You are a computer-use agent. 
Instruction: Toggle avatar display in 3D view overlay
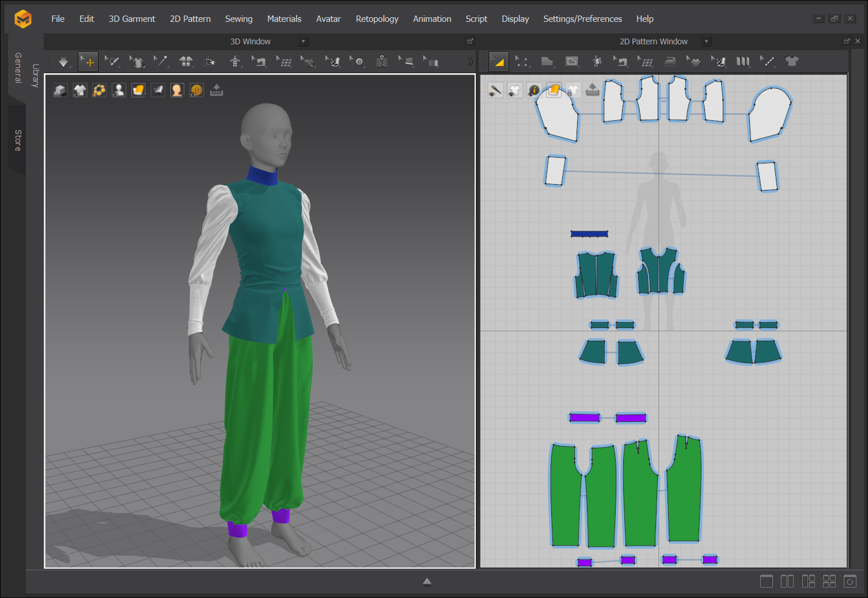tap(119, 90)
